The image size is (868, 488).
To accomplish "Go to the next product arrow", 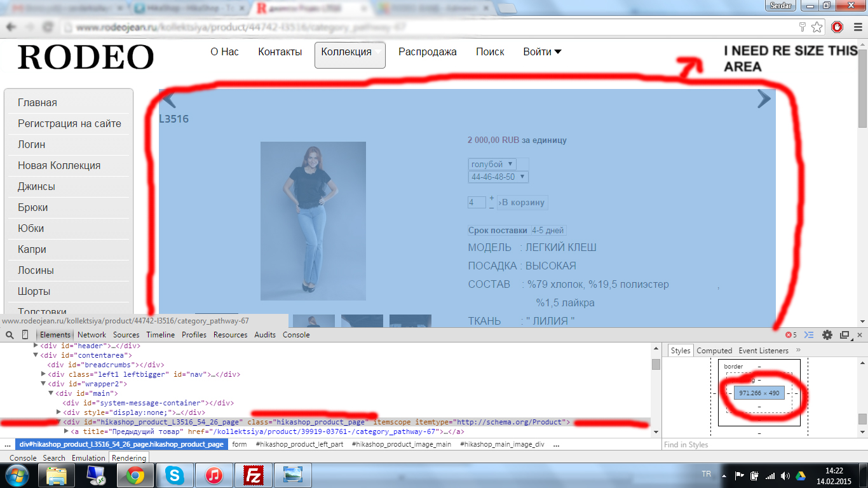I will [x=763, y=99].
